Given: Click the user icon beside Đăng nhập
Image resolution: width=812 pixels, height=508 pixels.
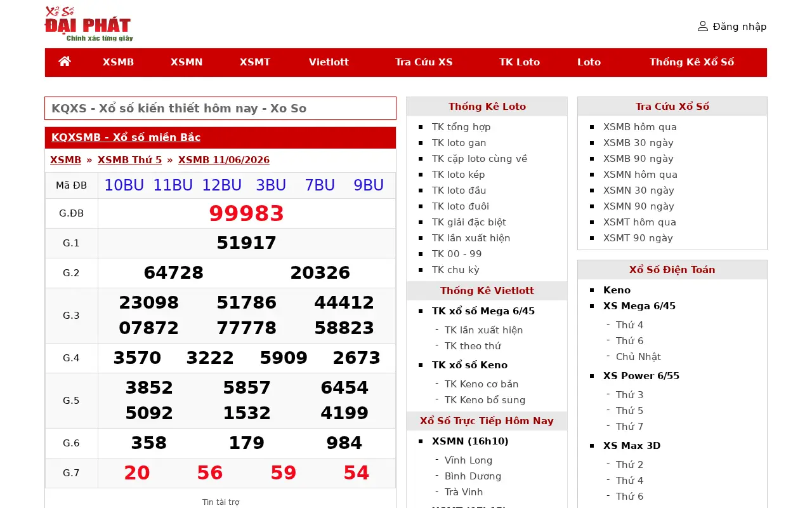Looking at the screenshot, I should point(703,26).
